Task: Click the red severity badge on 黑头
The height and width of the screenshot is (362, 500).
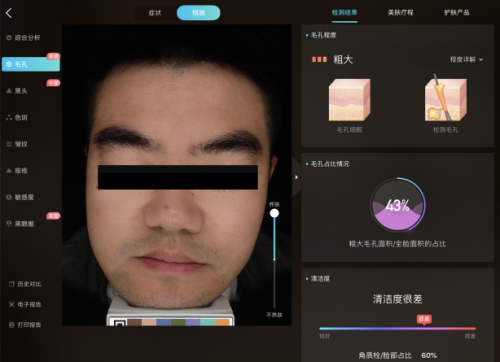Action: [x=53, y=83]
